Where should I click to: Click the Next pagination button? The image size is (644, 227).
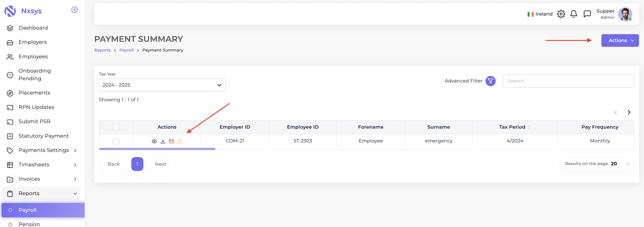coord(161,164)
